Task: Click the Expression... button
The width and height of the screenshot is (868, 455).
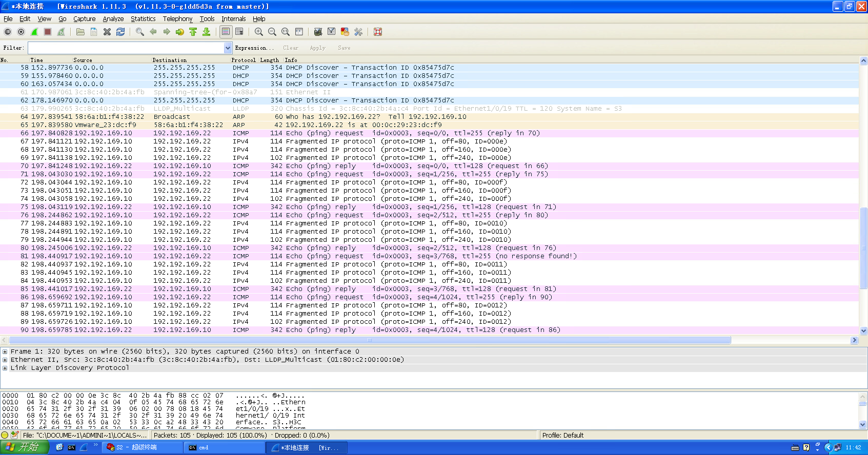Action: pos(254,48)
